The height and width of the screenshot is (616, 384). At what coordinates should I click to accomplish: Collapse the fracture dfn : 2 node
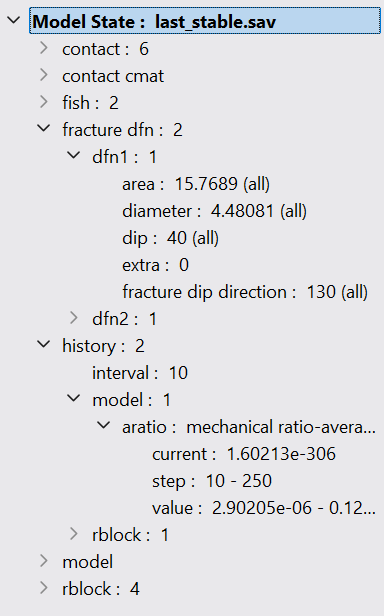(44, 128)
